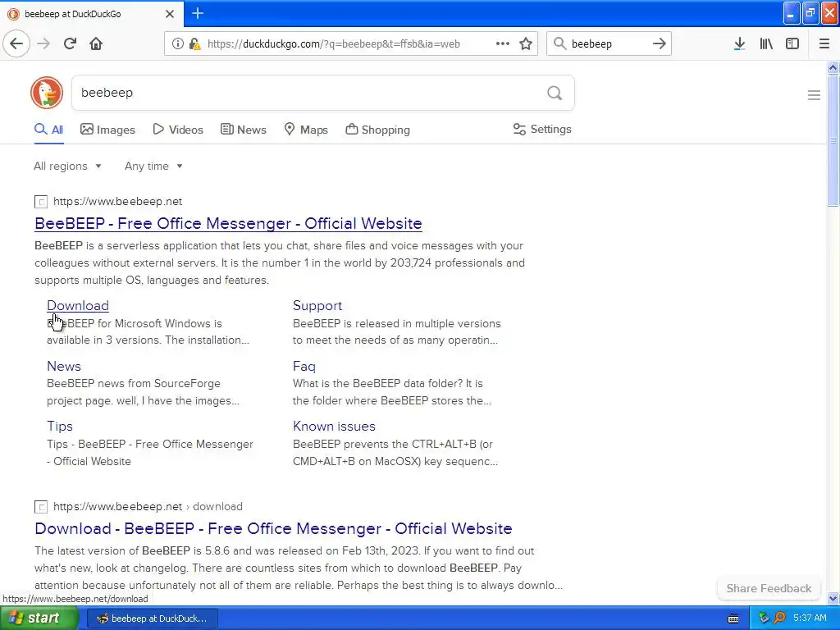Image resolution: width=840 pixels, height=630 pixels.
Task: Click the padlock warning icon in address bar
Action: [x=195, y=43]
